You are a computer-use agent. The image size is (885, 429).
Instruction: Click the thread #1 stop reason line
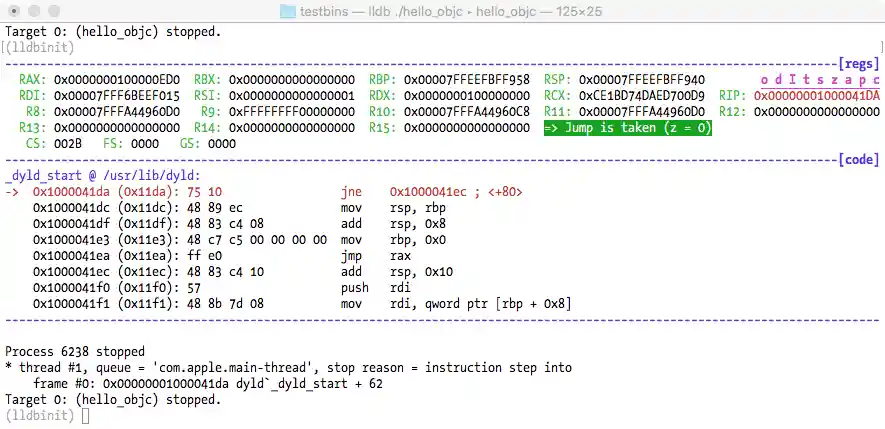point(288,368)
